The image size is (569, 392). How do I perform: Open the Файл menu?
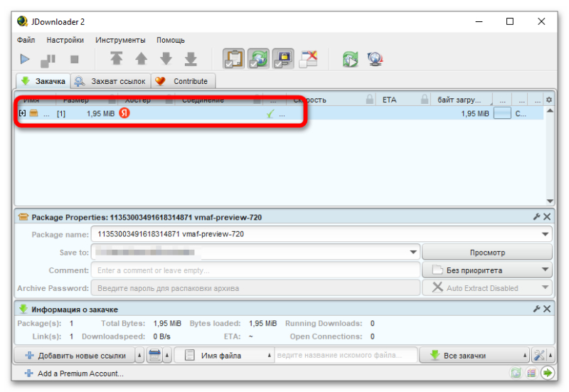[26, 40]
